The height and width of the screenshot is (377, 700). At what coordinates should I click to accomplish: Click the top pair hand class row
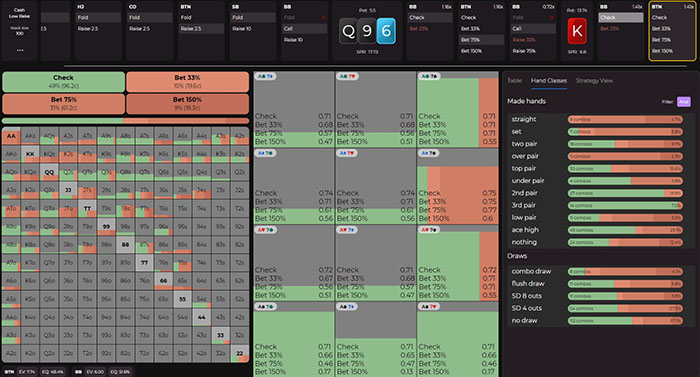tap(597, 168)
